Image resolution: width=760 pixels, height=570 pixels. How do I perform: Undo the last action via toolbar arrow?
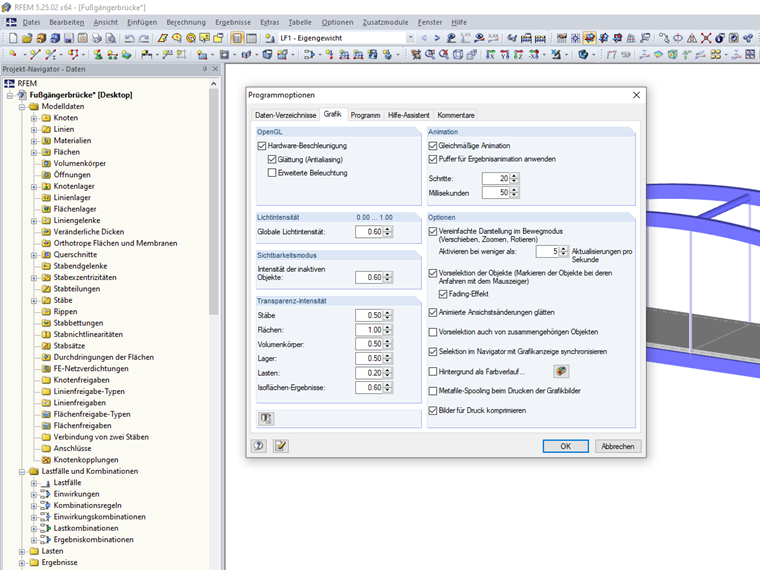(x=129, y=38)
